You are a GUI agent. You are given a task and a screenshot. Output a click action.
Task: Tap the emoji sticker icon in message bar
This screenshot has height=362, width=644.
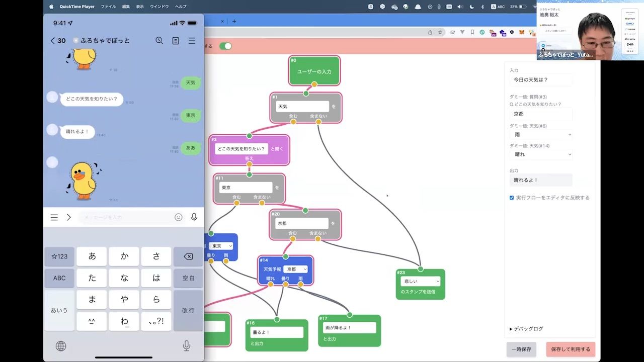[x=178, y=217]
